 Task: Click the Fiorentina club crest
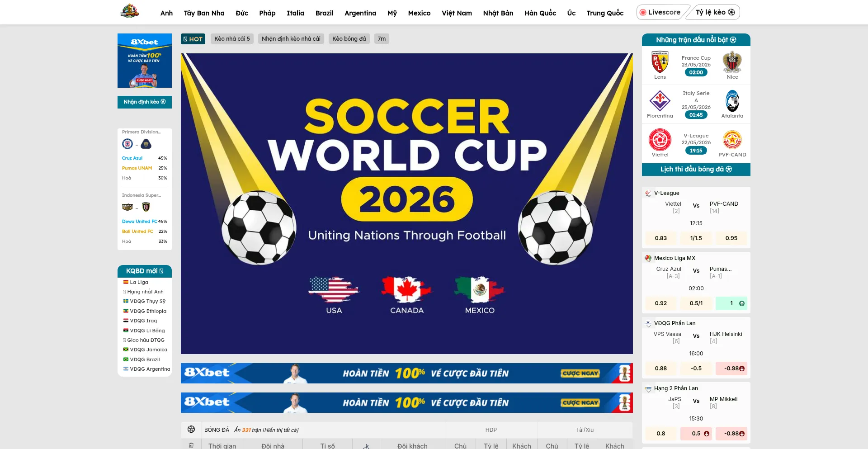[660, 101]
